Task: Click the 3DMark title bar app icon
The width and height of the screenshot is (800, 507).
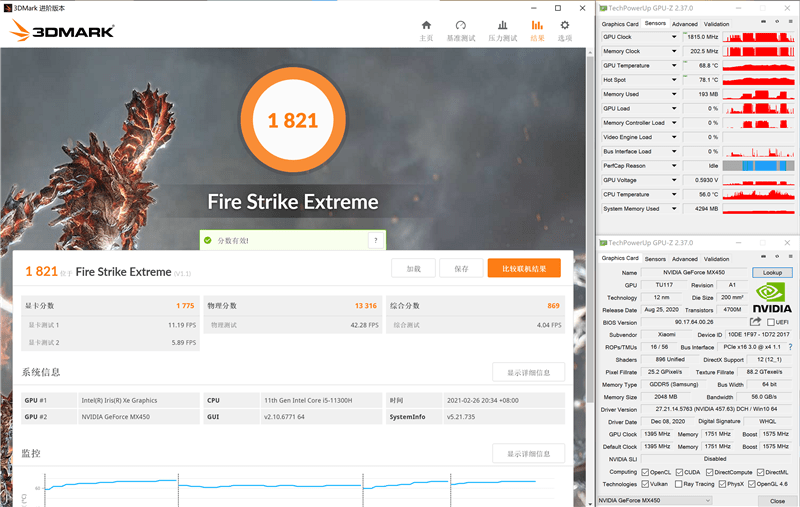Action: (8, 8)
